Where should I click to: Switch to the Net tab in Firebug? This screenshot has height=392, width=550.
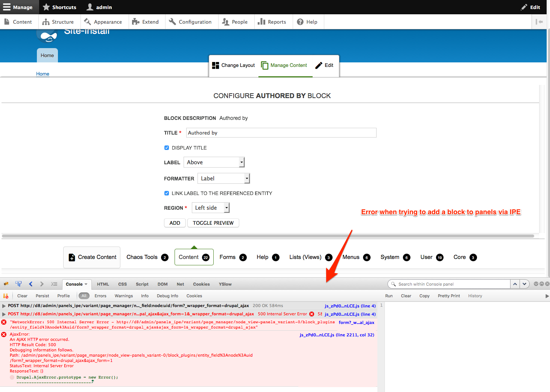click(181, 284)
